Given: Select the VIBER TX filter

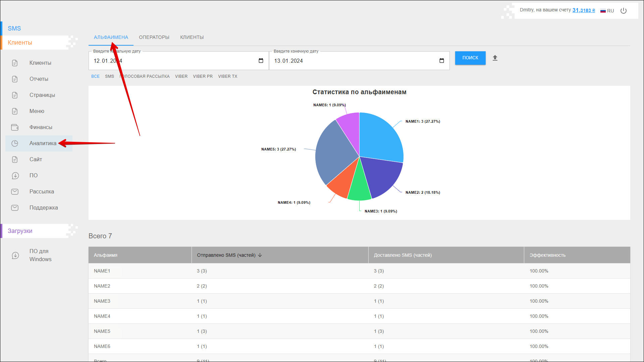Looking at the screenshot, I should [227, 76].
